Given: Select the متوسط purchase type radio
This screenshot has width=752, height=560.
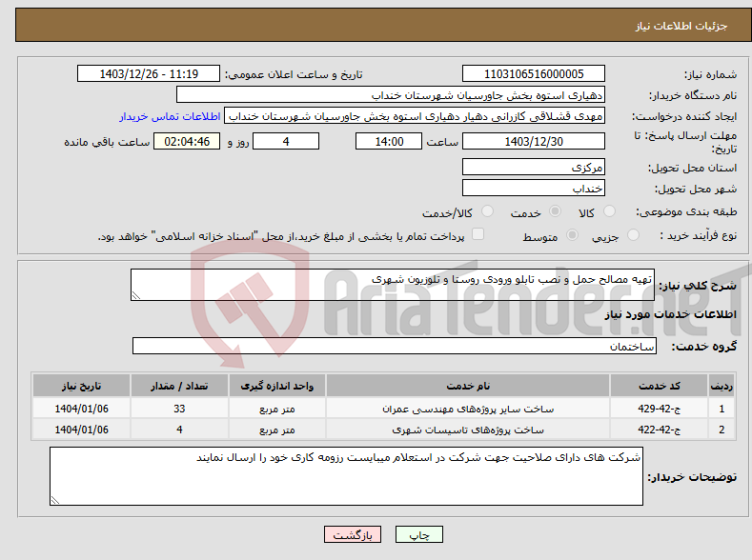Looking at the screenshot, I should pyautogui.click(x=572, y=234).
